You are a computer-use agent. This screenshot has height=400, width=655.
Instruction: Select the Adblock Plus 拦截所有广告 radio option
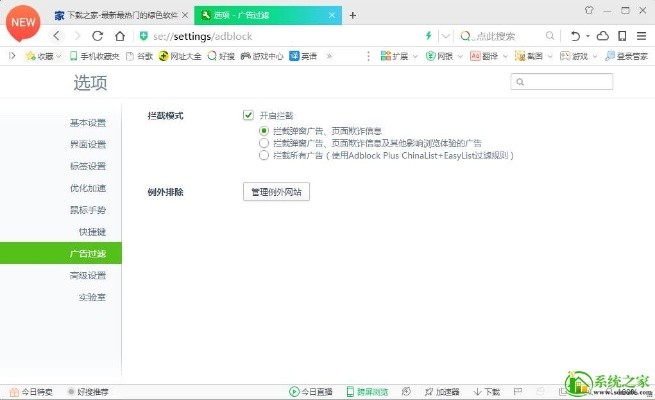tap(264, 156)
